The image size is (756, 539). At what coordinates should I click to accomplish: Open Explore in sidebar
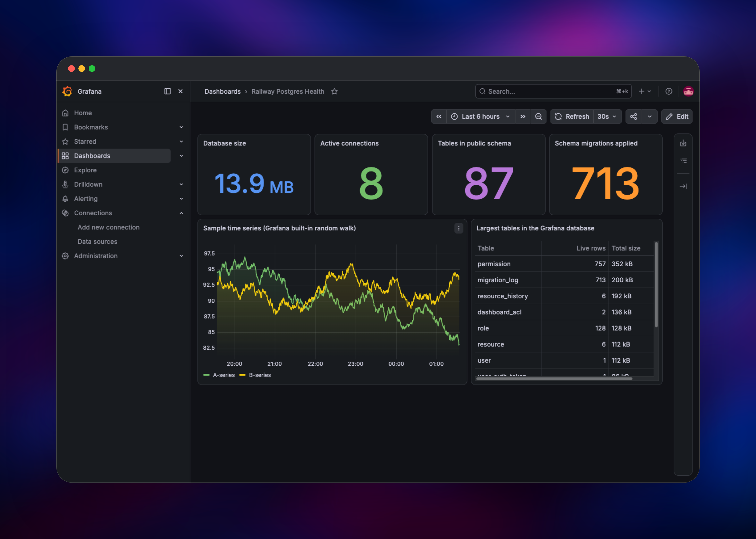click(85, 170)
